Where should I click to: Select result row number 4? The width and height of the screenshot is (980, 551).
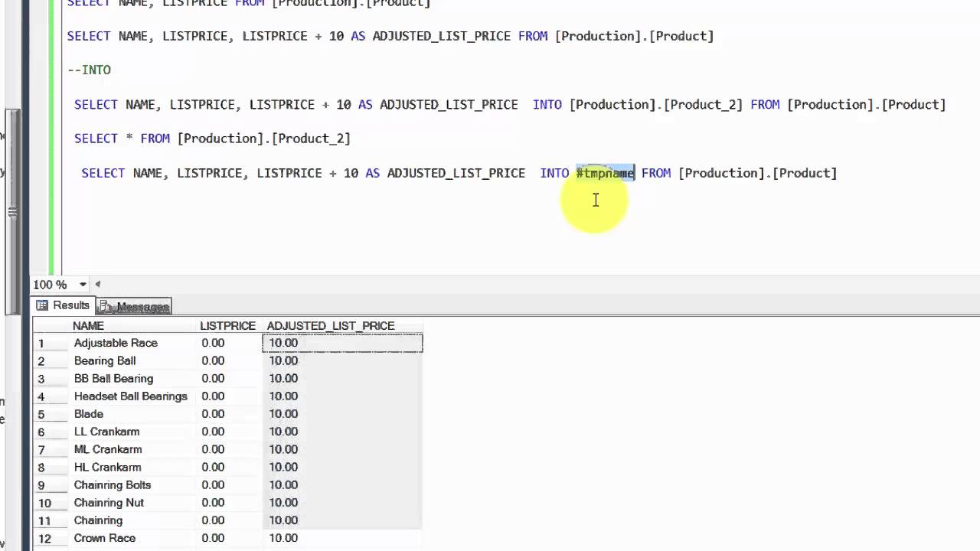[51, 396]
